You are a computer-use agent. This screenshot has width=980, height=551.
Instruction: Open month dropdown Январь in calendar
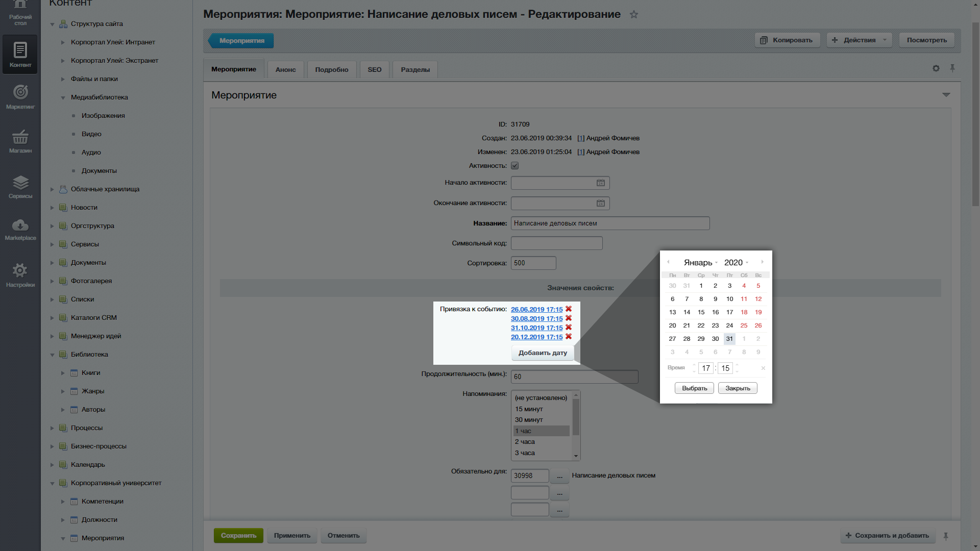700,262
